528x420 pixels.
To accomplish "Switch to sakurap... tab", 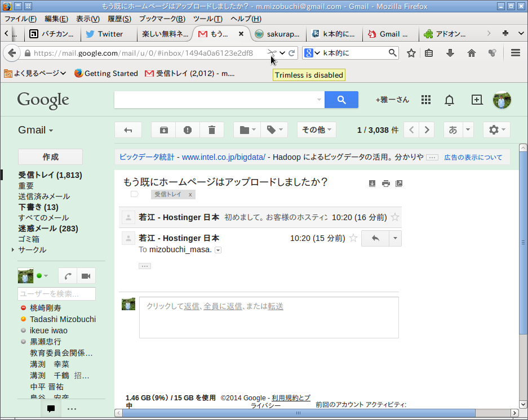I will coord(278,34).
